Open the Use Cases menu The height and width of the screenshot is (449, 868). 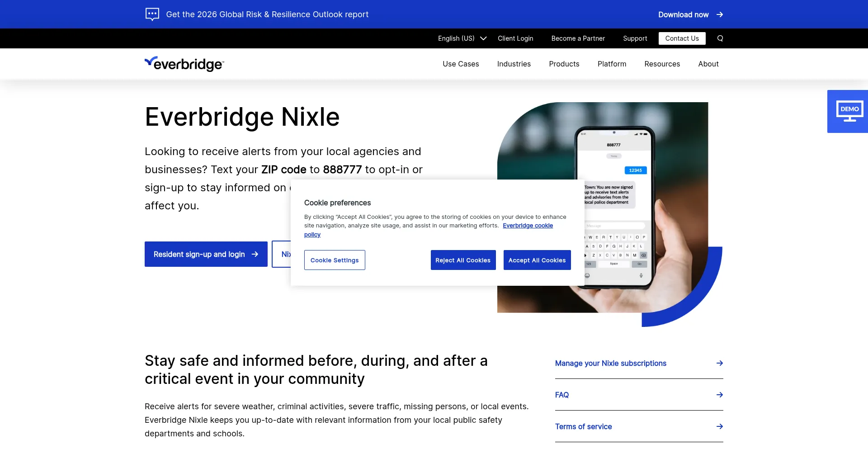461,64
